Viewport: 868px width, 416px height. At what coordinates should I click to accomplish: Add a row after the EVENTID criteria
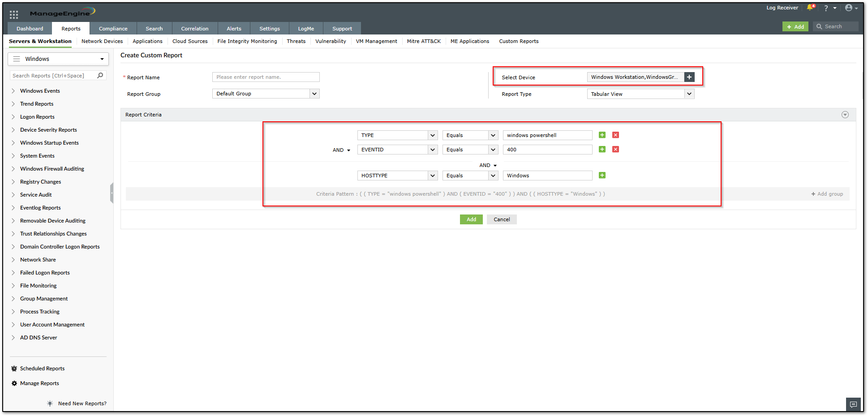coord(602,150)
